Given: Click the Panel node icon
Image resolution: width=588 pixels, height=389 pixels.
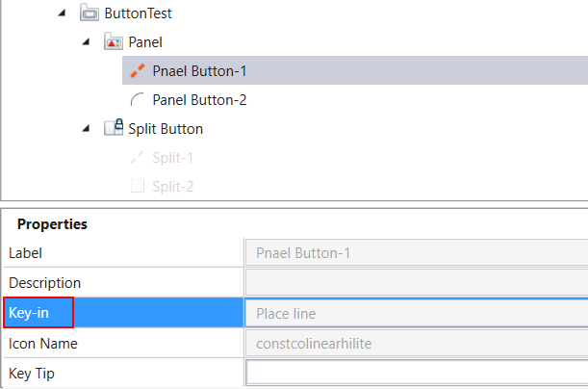Looking at the screenshot, I should tap(113, 43).
